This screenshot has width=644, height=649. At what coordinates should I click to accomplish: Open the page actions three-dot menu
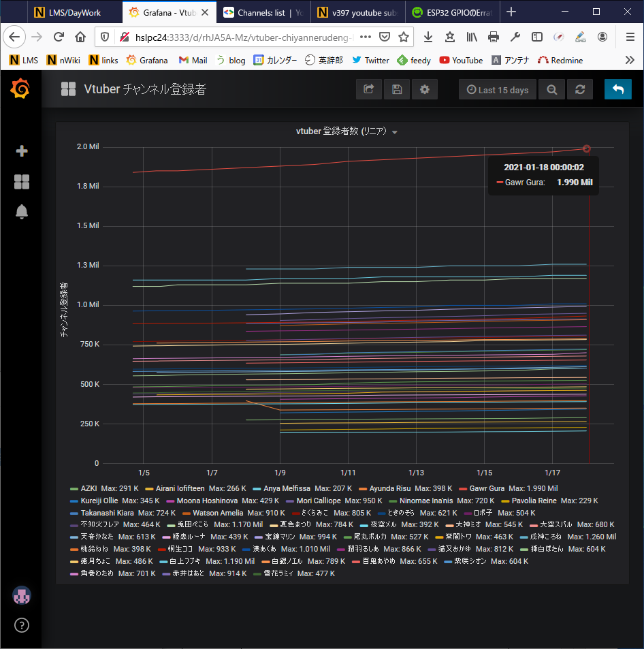click(x=366, y=37)
